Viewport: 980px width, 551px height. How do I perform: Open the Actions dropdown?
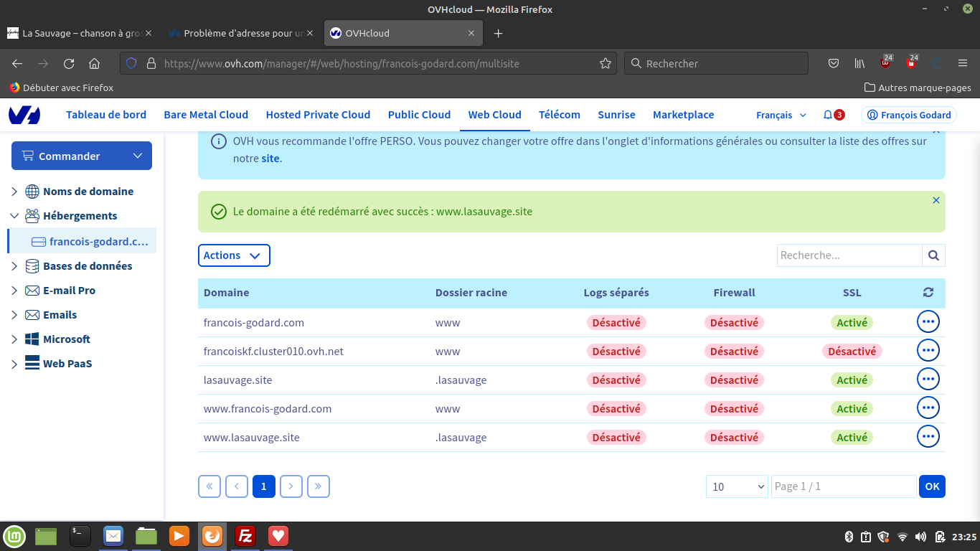click(x=234, y=255)
